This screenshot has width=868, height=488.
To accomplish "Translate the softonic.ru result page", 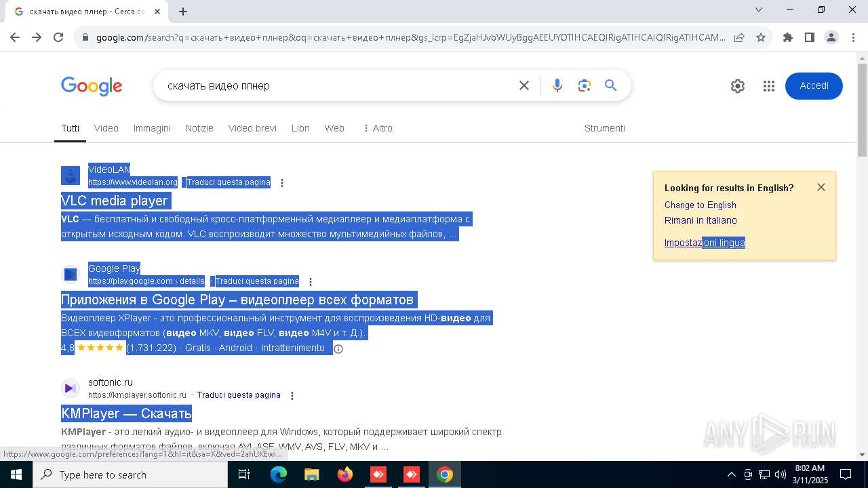I will (x=239, y=395).
